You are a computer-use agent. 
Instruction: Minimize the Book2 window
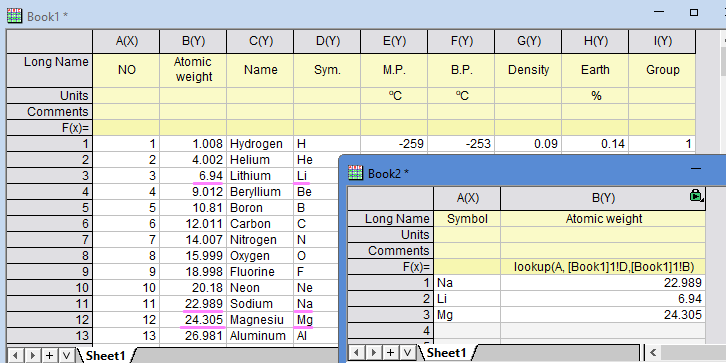[x=695, y=169]
